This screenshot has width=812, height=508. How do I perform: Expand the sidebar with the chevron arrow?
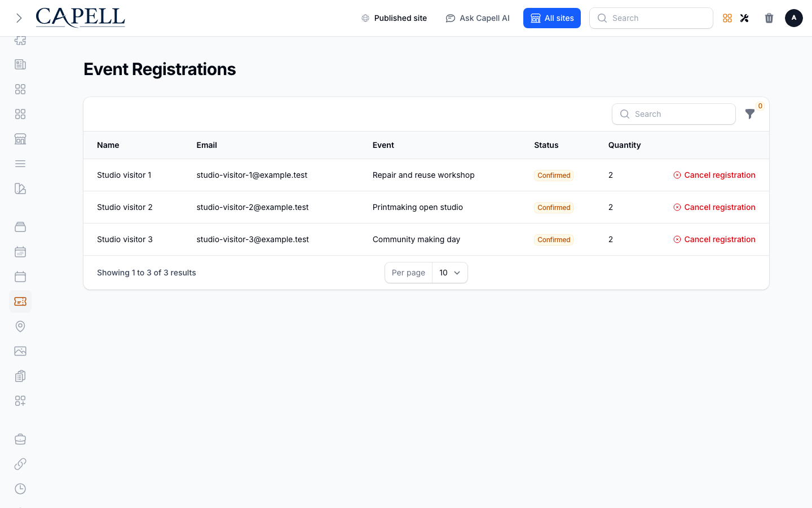[19, 18]
